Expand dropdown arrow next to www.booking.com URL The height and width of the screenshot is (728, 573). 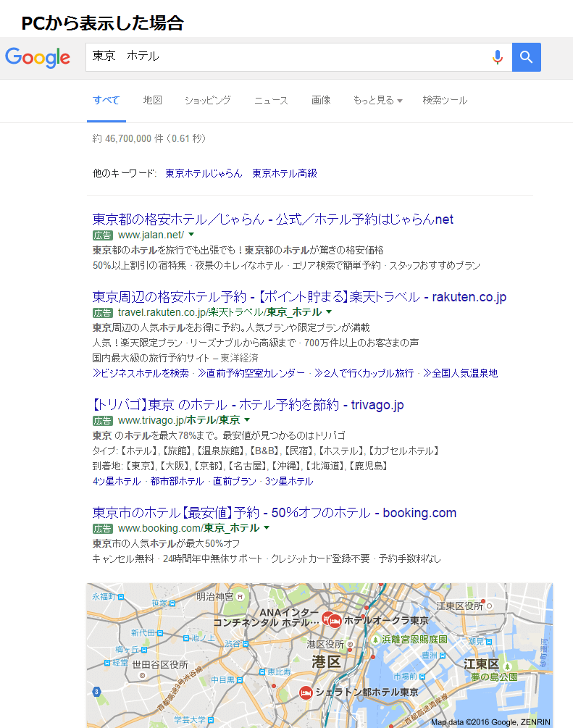click(267, 528)
